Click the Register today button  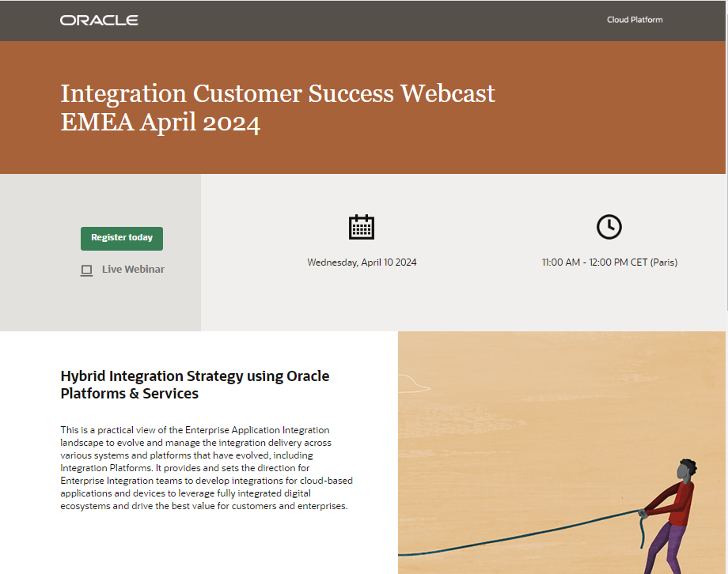click(121, 238)
